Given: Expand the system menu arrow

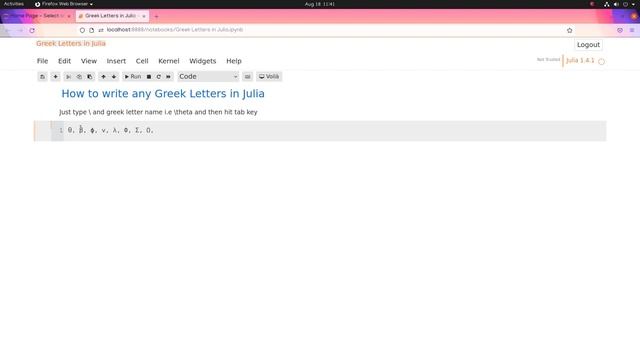Looking at the screenshot, I should 633,4.
